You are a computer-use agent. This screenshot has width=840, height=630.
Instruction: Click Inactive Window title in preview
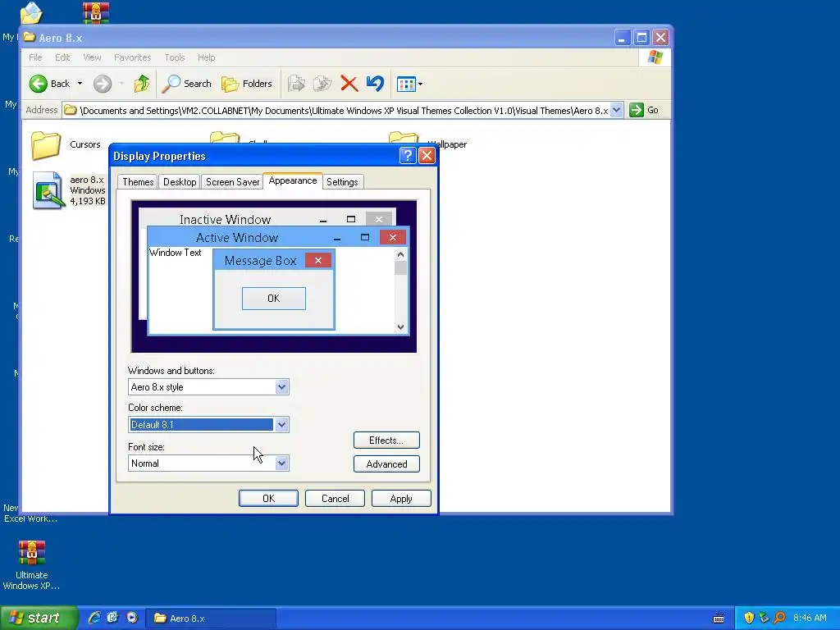[225, 220]
